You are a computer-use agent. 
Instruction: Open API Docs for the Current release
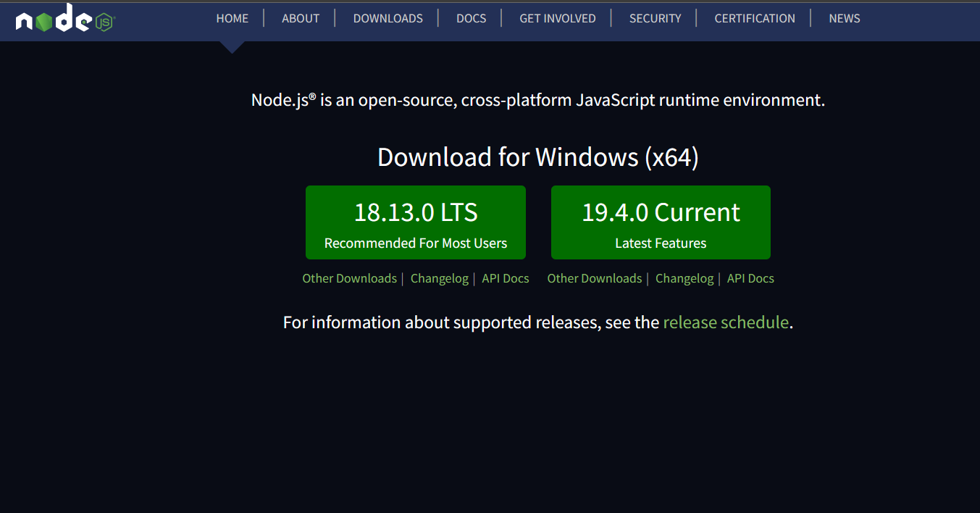point(750,278)
